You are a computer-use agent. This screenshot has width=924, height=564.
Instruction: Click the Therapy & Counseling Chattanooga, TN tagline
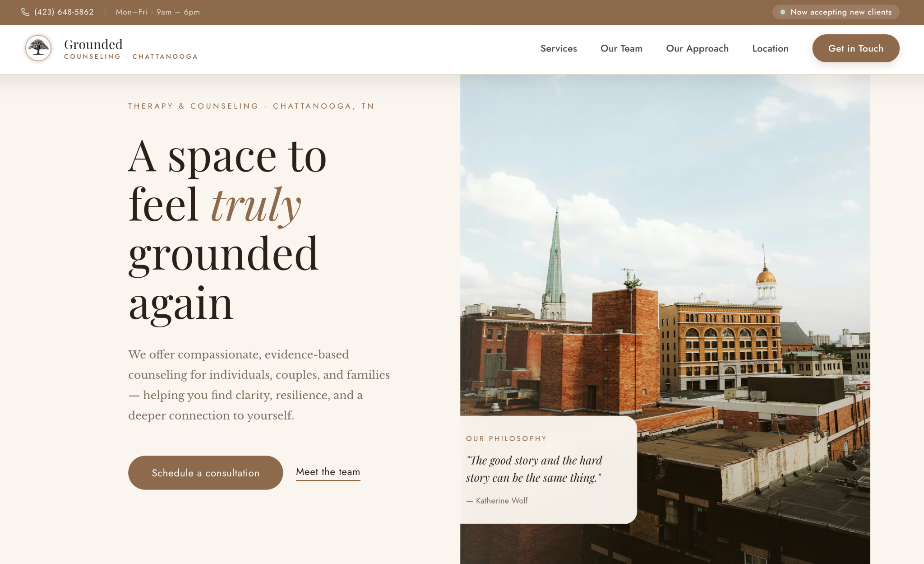point(251,106)
